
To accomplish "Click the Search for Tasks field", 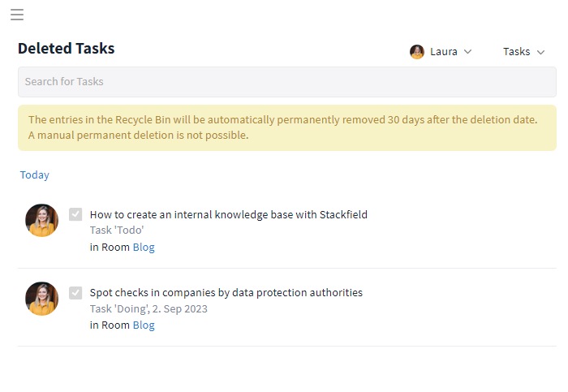I will click(x=287, y=82).
